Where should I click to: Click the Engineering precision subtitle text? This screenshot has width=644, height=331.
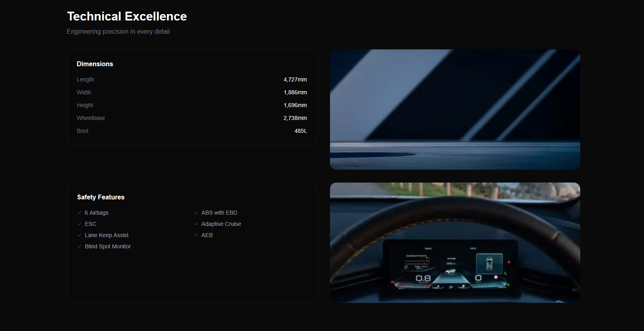point(118,32)
